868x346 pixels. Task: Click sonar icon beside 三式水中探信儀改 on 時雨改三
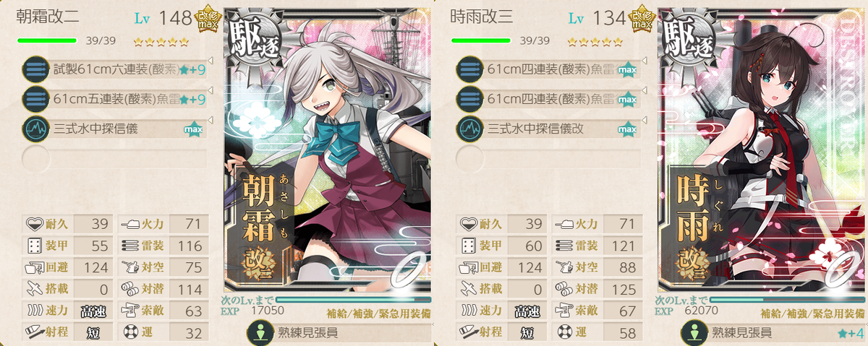point(469,128)
